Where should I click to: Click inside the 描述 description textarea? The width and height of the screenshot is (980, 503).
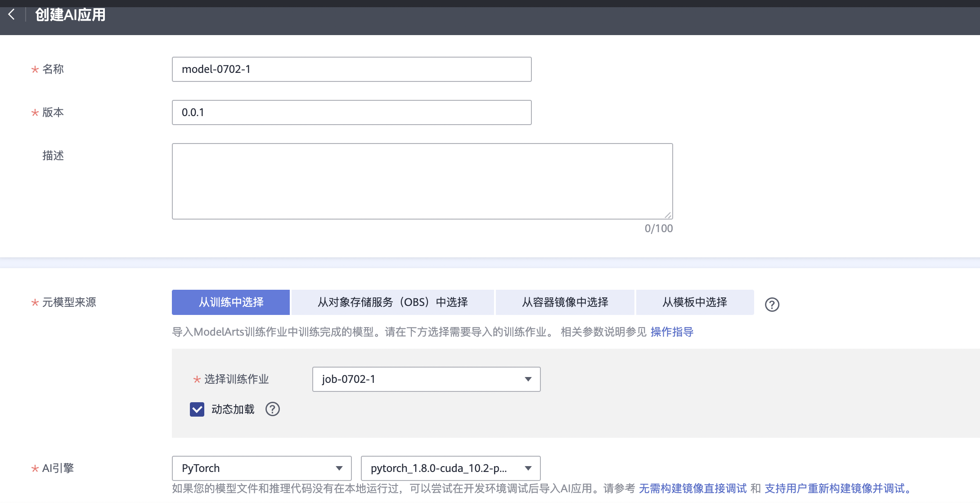(x=422, y=181)
